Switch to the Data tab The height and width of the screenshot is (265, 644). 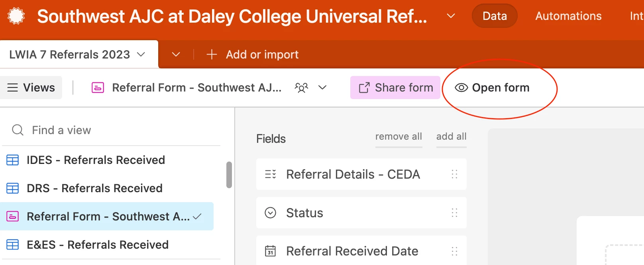click(495, 16)
